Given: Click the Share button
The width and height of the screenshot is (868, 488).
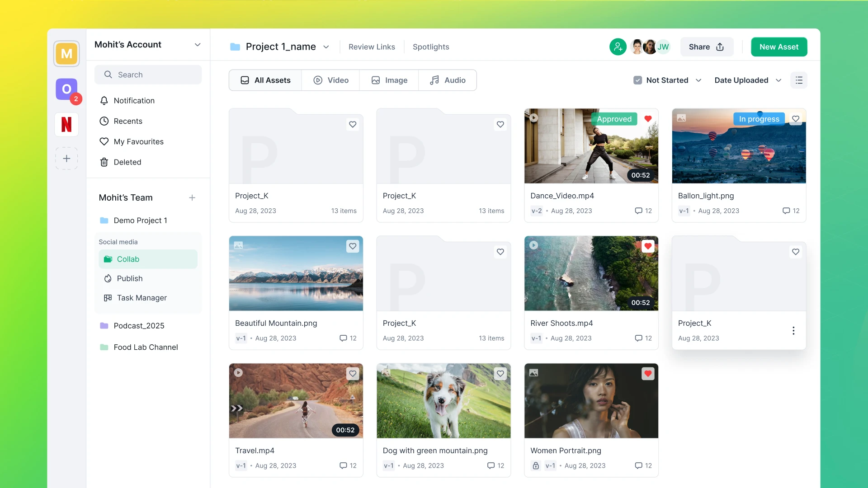Looking at the screenshot, I should 707,47.
